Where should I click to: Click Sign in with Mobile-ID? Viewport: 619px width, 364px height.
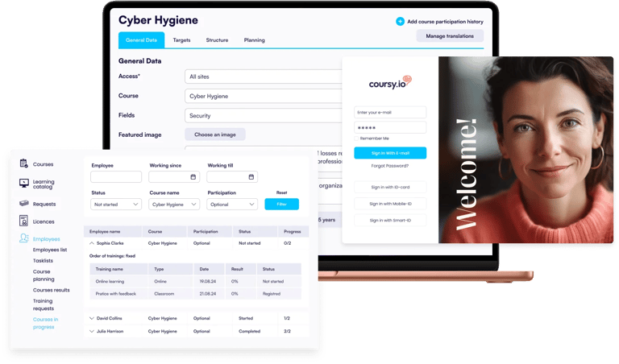point(390,204)
